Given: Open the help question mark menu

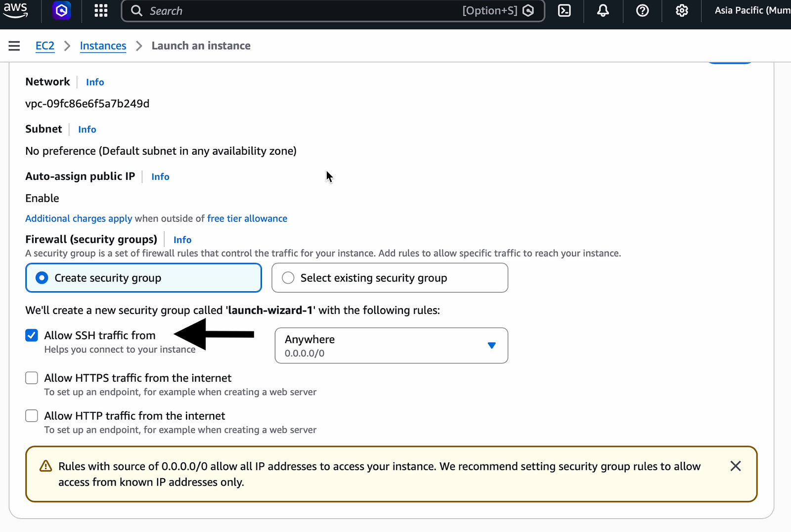Looking at the screenshot, I should point(642,11).
